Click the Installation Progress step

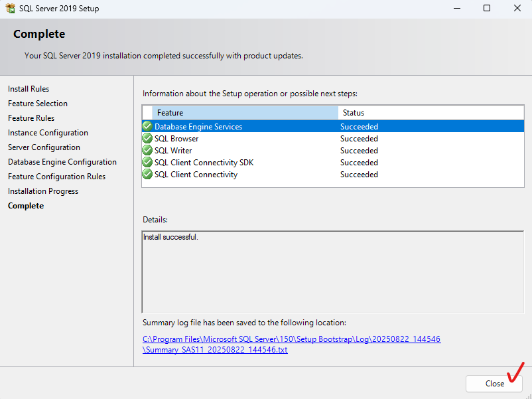click(x=43, y=191)
